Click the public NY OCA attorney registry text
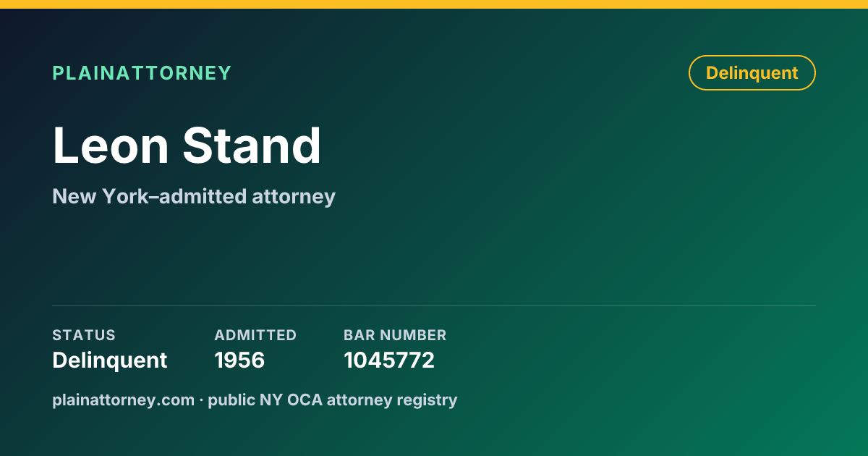The width and height of the screenshot is (868, 456). point(333,400)
